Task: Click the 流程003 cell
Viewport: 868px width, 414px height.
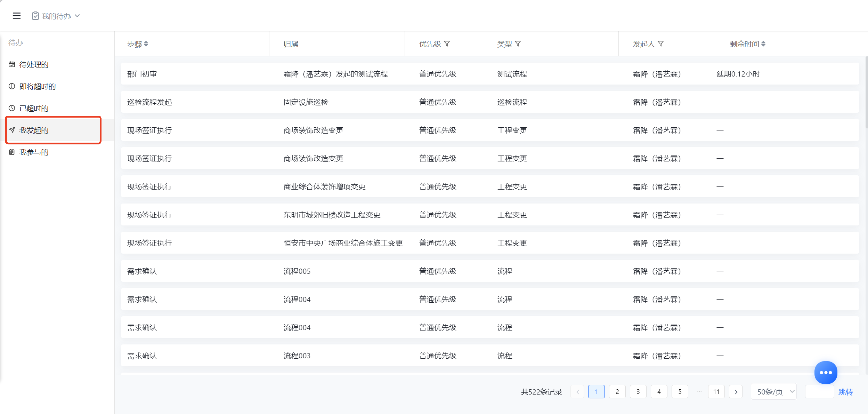Action: tap(297, 356)
